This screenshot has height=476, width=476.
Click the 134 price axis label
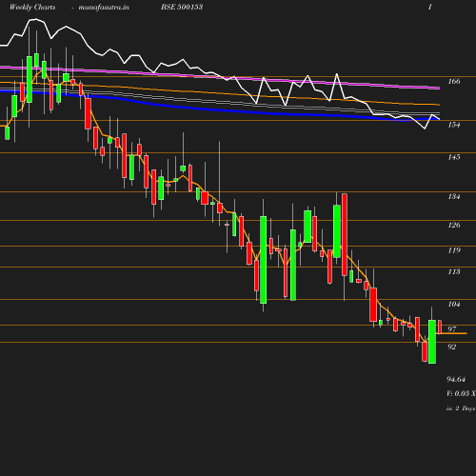(x=454, y=196)
